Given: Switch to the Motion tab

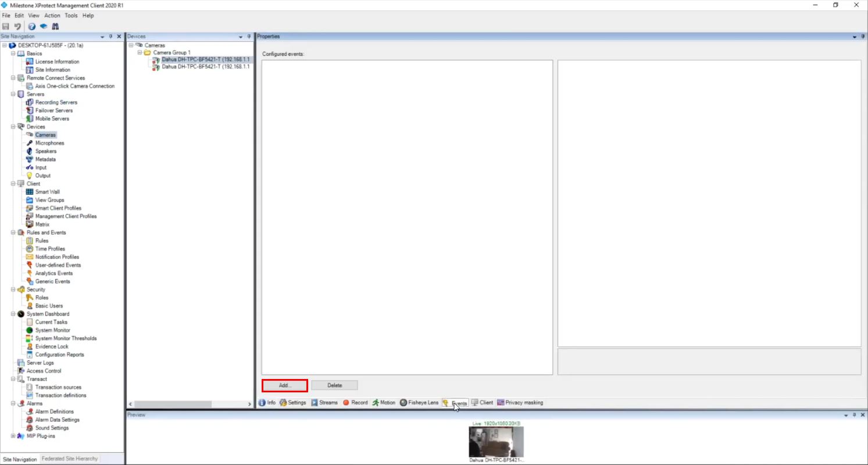Looking at the screenshot, I should (384, 402).
